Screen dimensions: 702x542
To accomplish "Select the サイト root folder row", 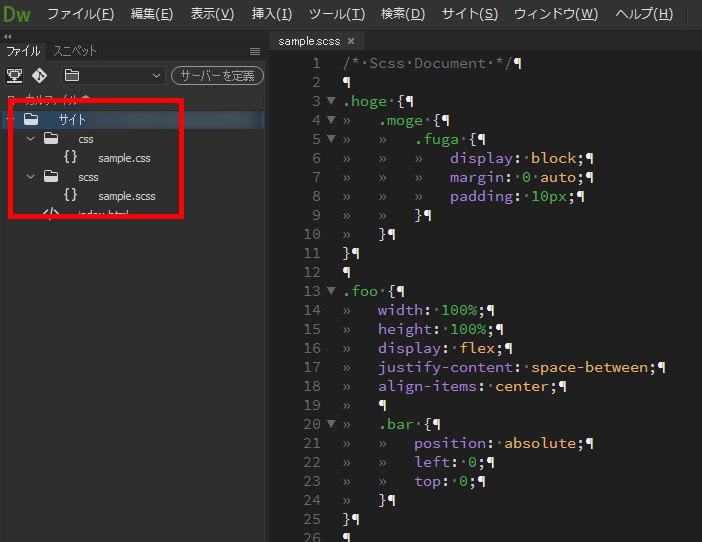I will (x=133, y=119).
